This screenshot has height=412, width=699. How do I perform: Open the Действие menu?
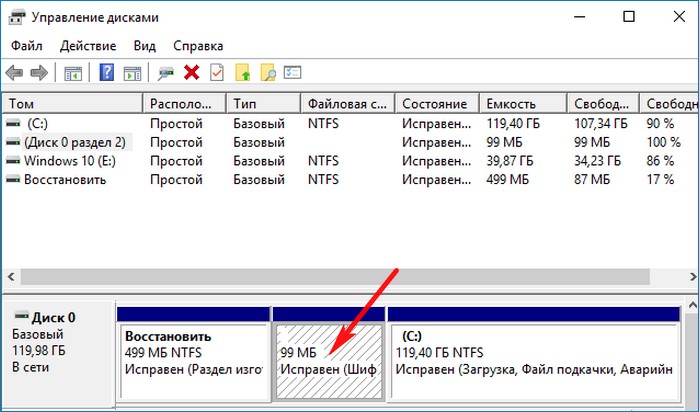(x=88, y=46)
